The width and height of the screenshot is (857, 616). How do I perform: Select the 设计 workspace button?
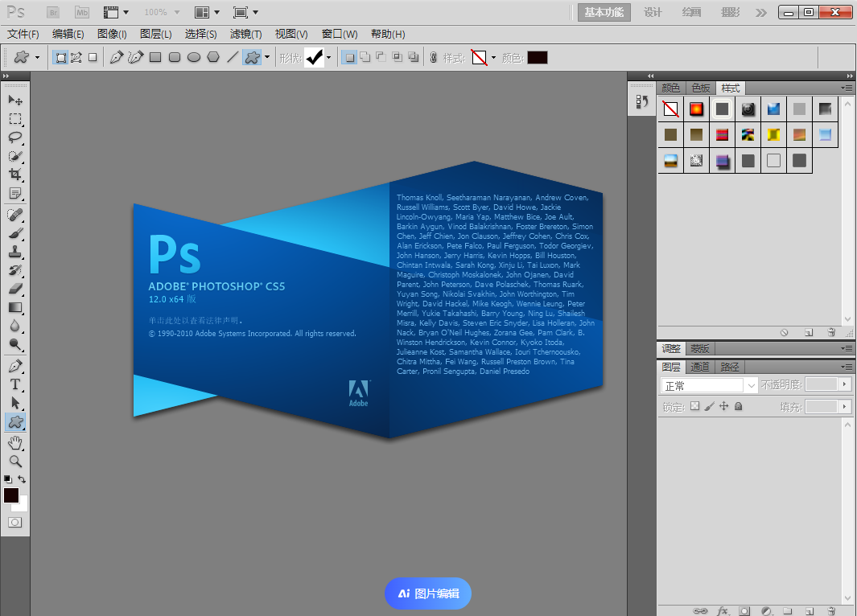pos(653,12)
